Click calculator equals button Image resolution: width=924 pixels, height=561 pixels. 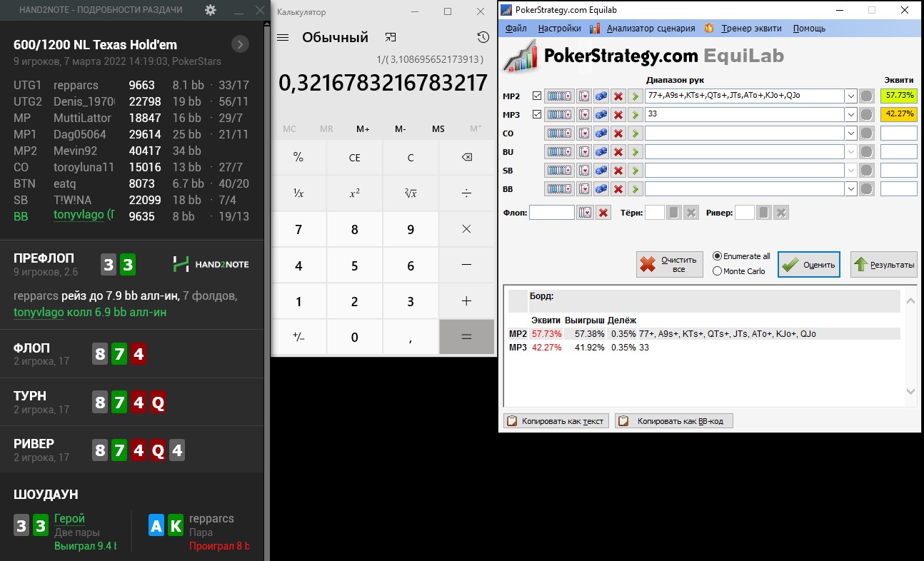coord(466,337)
